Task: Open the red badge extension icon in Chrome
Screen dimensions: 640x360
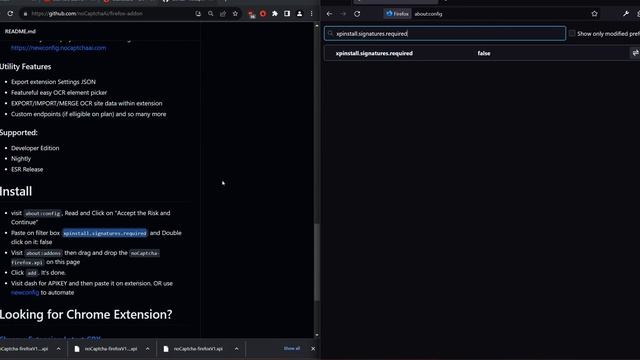Action: pyautogui.click(x=251, y=14)
